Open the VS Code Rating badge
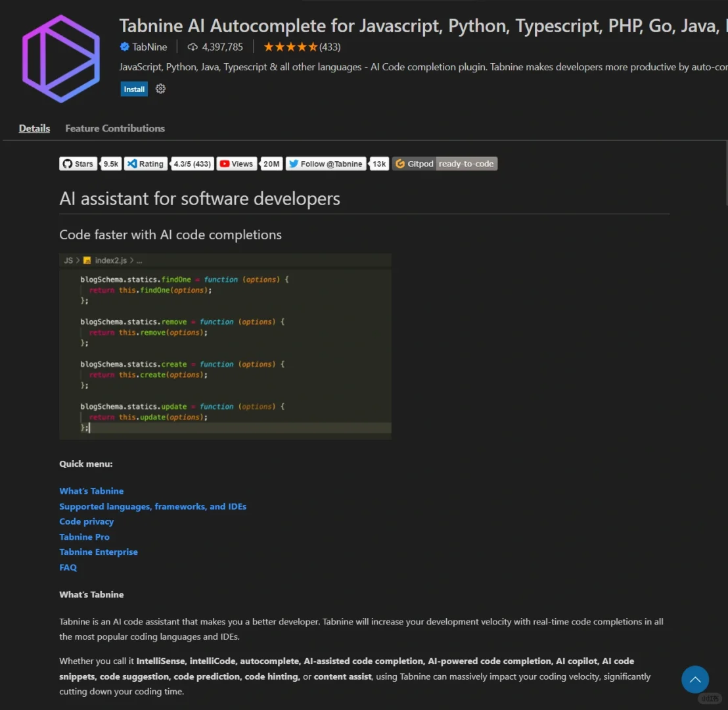This screenshot has height=710, width=728. tap(146, 164)
